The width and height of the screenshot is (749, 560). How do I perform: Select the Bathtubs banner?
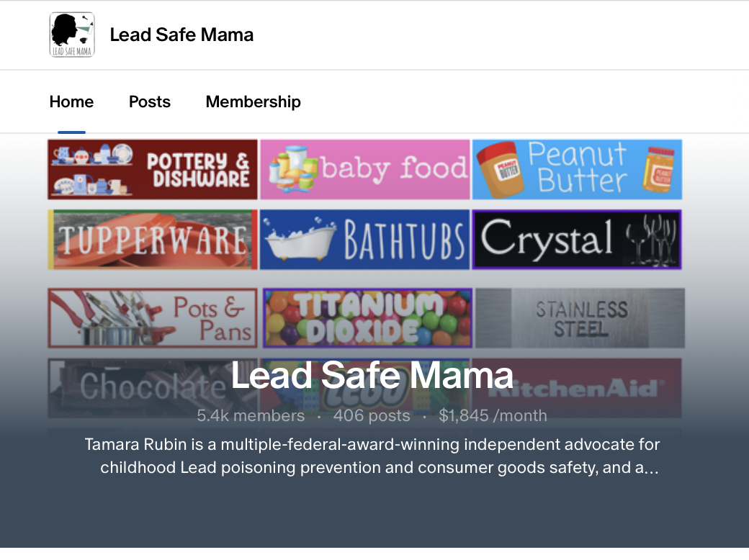[x=364, y=240]
